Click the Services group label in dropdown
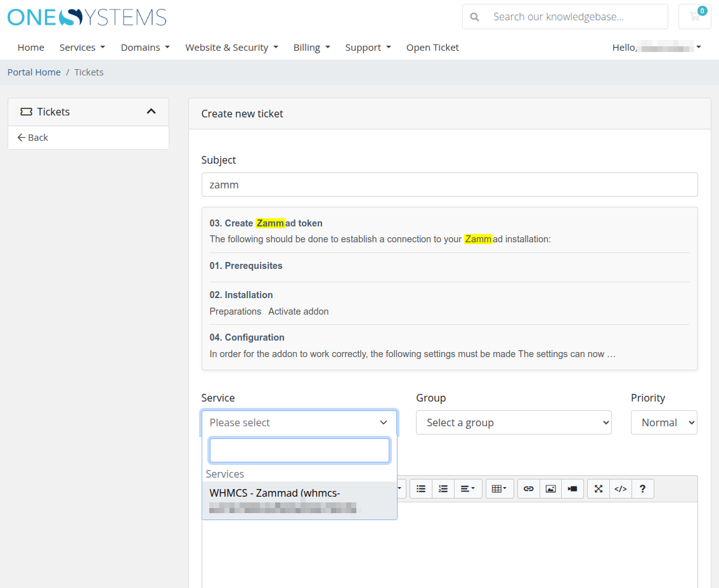 click(x=224, y=474)
